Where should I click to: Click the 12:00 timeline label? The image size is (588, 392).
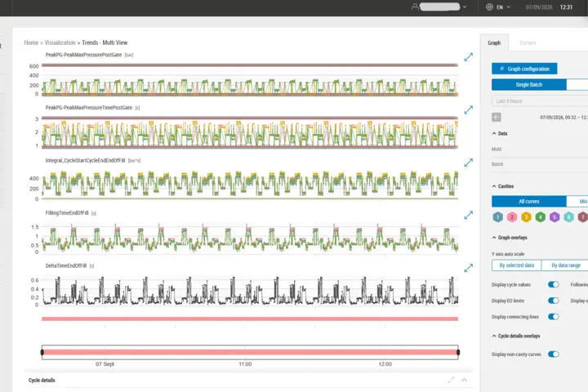click(x=385, y=364)
